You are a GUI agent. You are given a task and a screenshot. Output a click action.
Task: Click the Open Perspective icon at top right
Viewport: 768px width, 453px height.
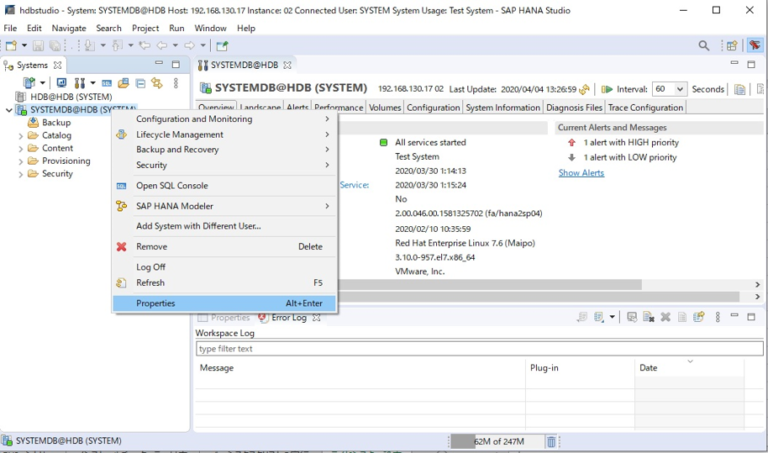pos(731,45)
